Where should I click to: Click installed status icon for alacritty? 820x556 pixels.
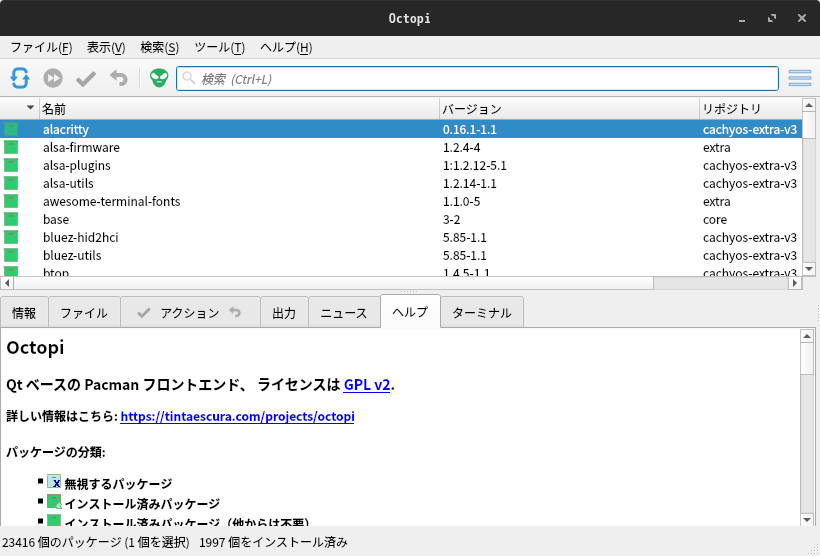click(x=11, y=129)
